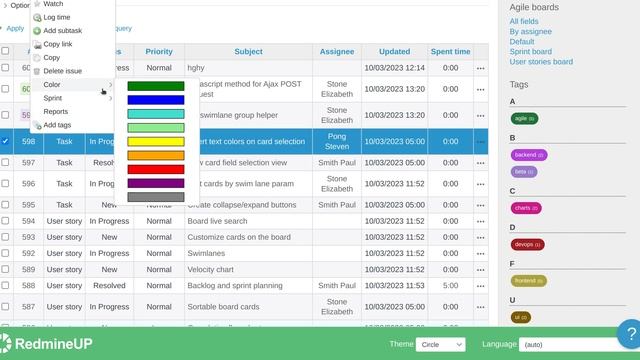Open actions ellipsis for issue hghy
The image size is (640, 360).
(x=480, y=68)
